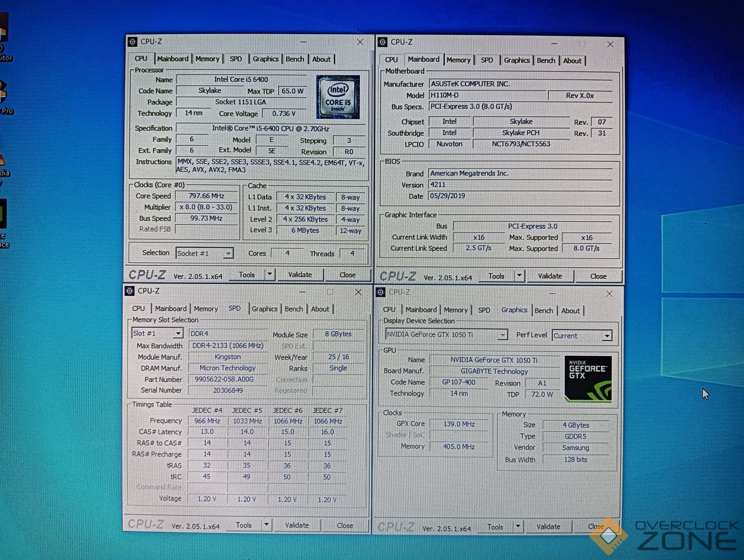Viewport: 744px width, 560px height.
Task: Select the Mainboard tab in Graphics window
Action: [421, 310]
